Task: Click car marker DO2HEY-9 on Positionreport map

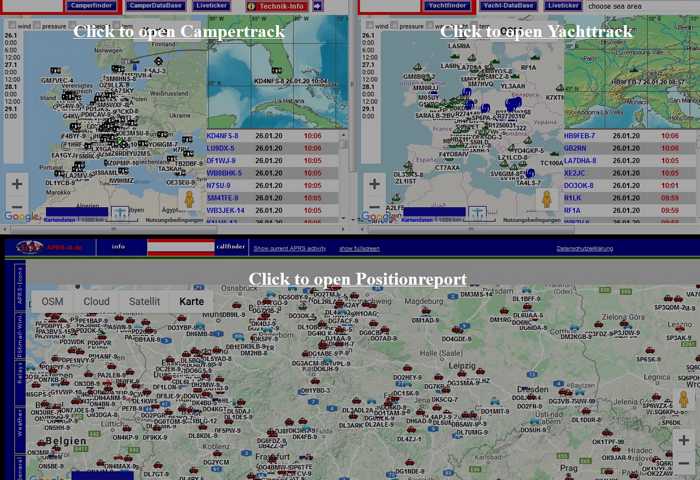Action: point(407,368)
